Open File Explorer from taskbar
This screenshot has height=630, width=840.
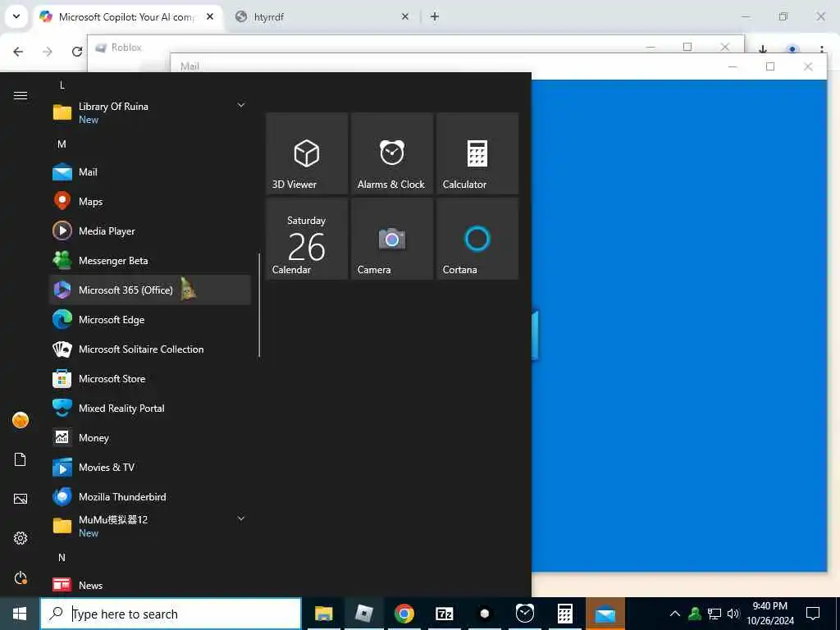323,614
